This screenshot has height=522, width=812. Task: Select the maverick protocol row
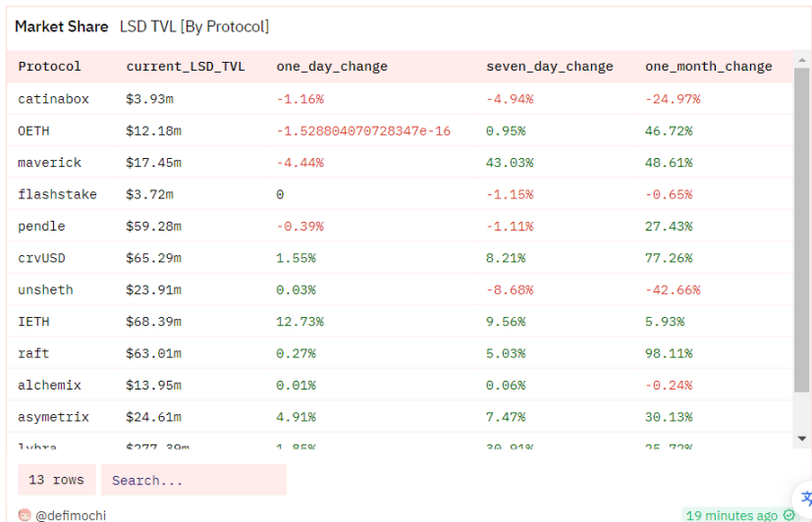coord(50,162)
